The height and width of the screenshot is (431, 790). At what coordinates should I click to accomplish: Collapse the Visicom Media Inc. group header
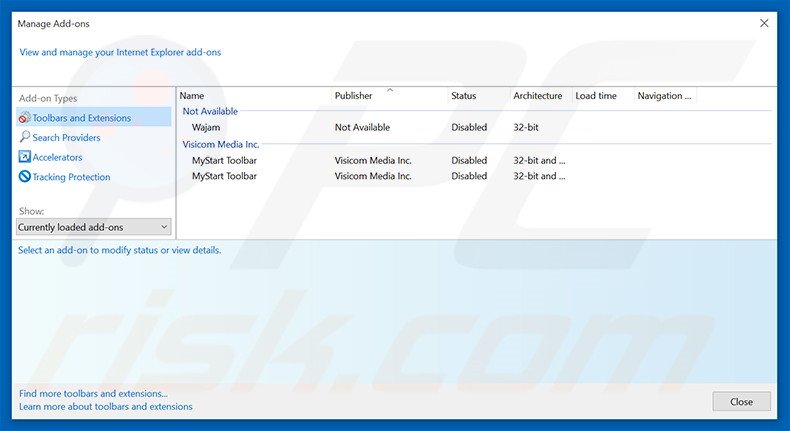pos(221,145)
